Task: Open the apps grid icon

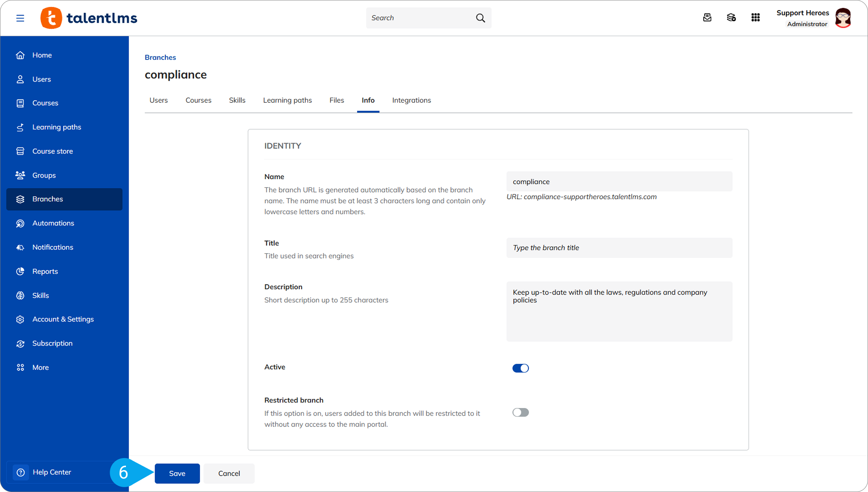Action: (x=755, y=17)
